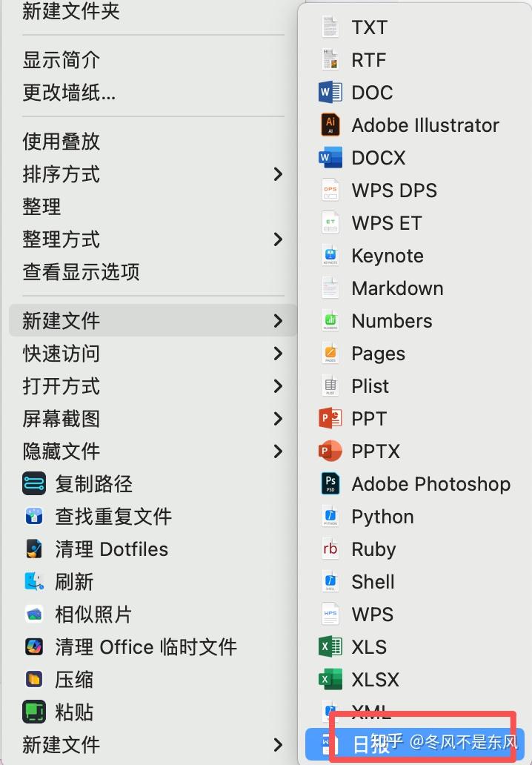Select Adobe Illustrator file type text

coord(425,125)
